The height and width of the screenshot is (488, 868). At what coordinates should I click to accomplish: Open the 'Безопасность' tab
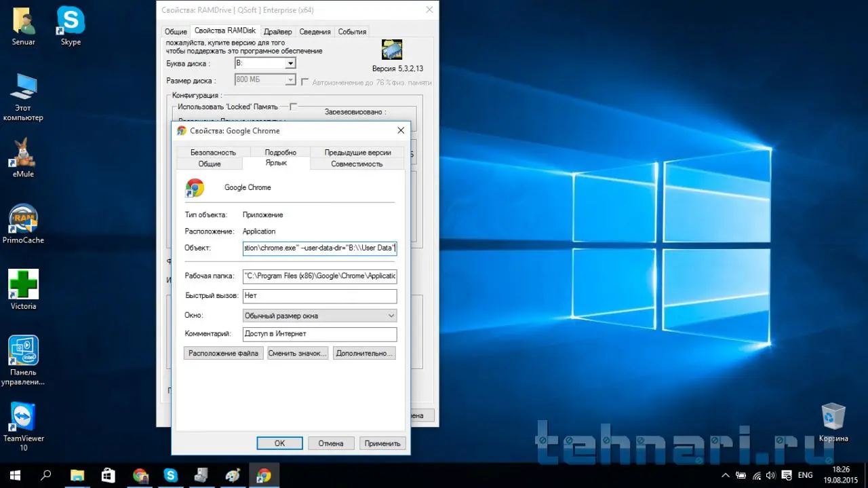pyautogui.click(x=213, y=153)
